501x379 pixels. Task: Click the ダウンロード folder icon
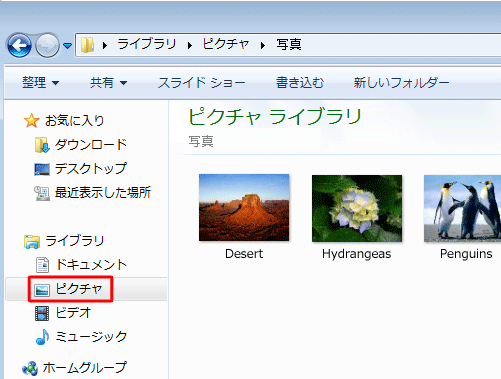[x=42, y=145]
